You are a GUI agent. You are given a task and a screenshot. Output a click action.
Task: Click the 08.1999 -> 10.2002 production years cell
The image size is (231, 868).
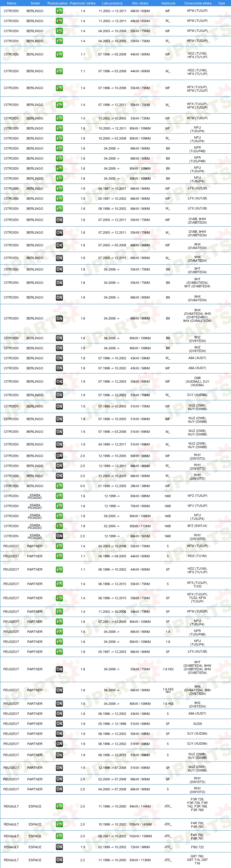coord(112,209)
